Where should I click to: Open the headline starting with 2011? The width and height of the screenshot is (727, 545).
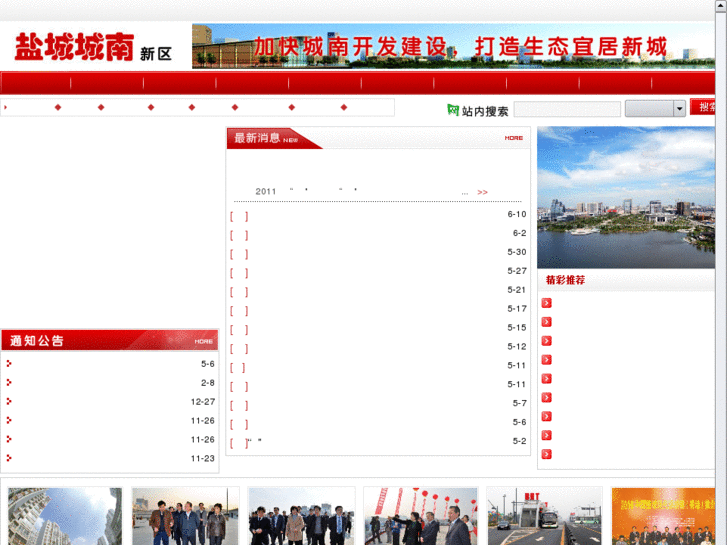pyautogui.click(x=364, y=192)
